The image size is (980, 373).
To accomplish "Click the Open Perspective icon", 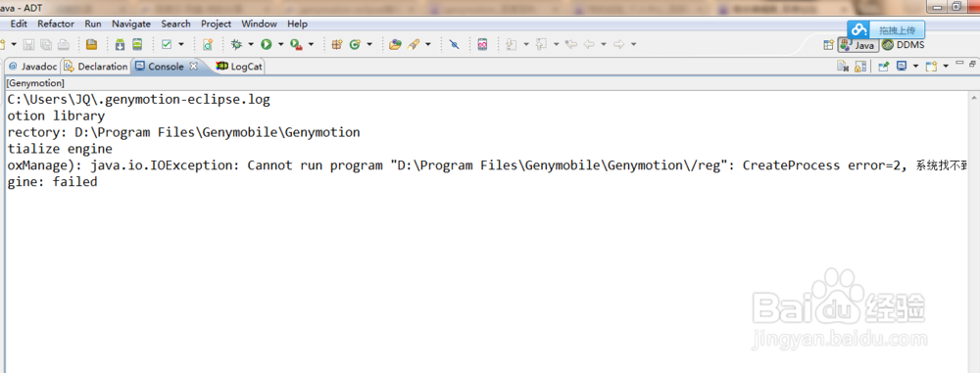I will tap(829, 45).
